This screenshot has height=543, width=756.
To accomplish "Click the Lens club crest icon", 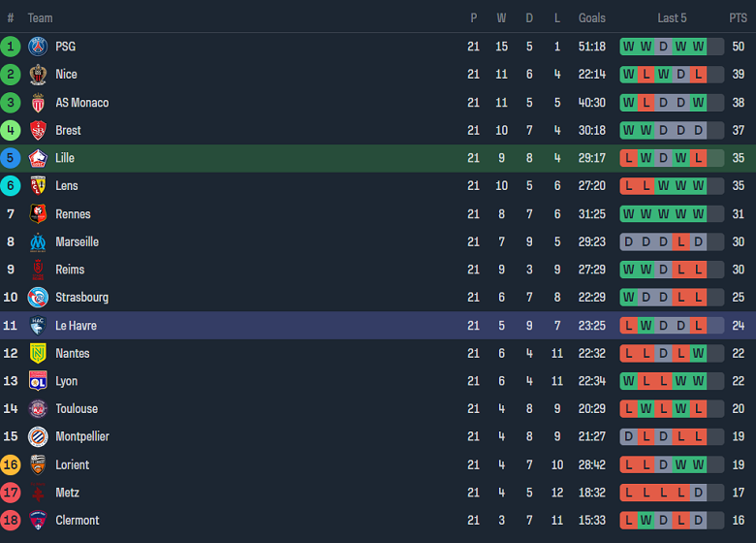I will [38, 186].
